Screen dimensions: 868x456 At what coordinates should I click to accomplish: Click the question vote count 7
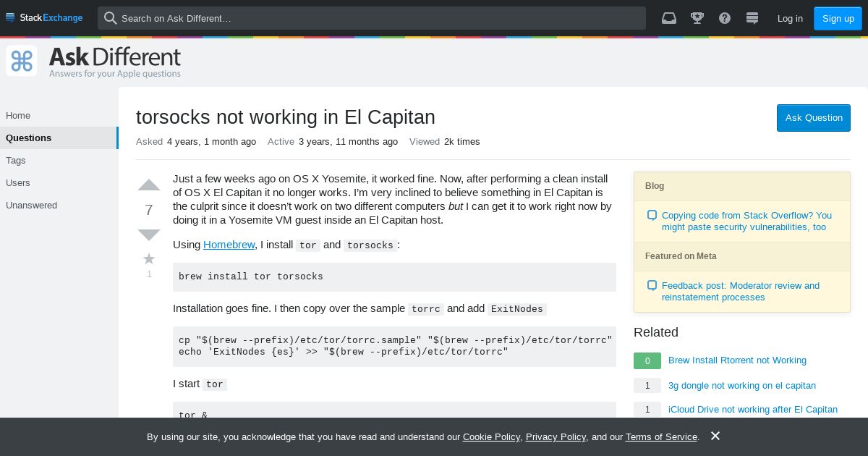click(149, 210)
